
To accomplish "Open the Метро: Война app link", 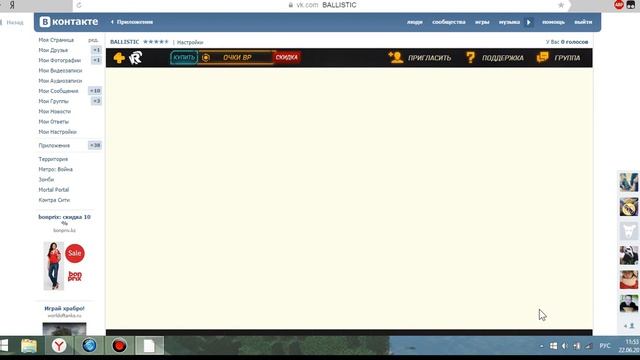I will click(x=56, y=169).
